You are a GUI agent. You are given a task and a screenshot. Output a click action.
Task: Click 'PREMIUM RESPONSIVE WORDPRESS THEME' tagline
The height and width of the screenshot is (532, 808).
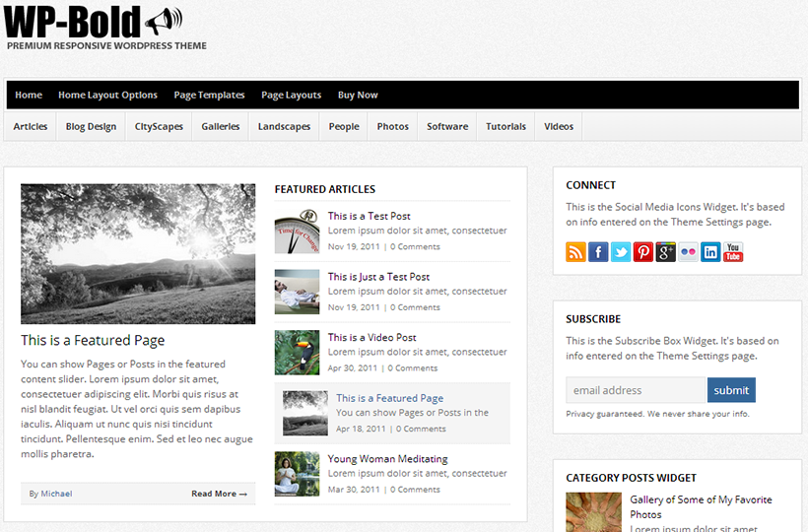[106, 46]
